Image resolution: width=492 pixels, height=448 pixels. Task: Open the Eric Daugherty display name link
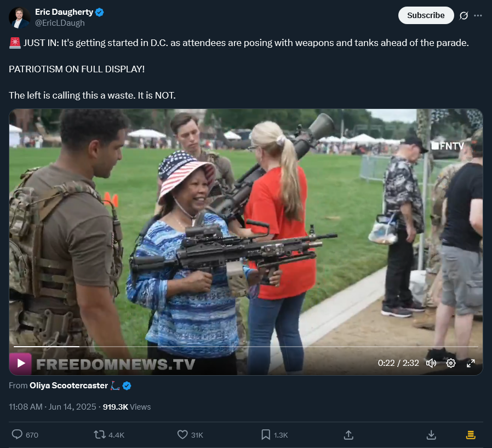tap(64, 12)
